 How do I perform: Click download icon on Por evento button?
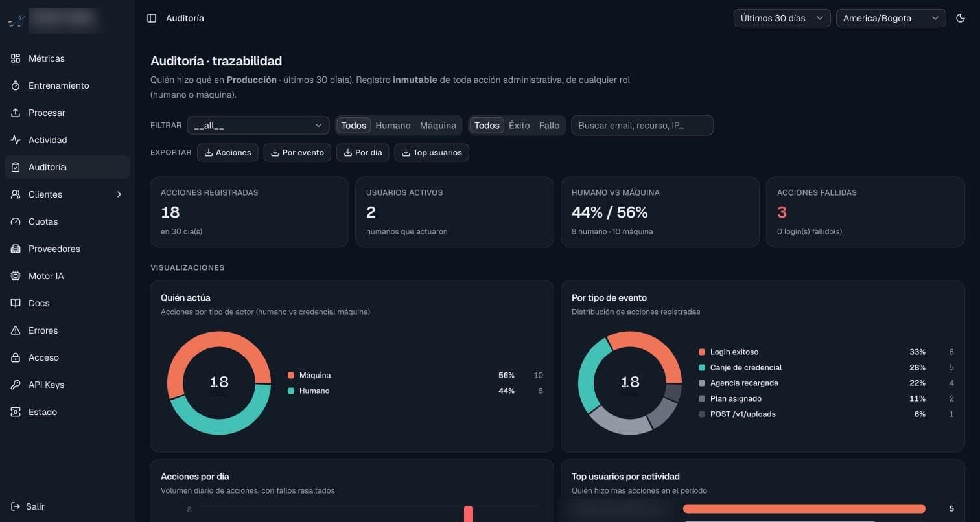pyautogui.click(x=275, y=153)
